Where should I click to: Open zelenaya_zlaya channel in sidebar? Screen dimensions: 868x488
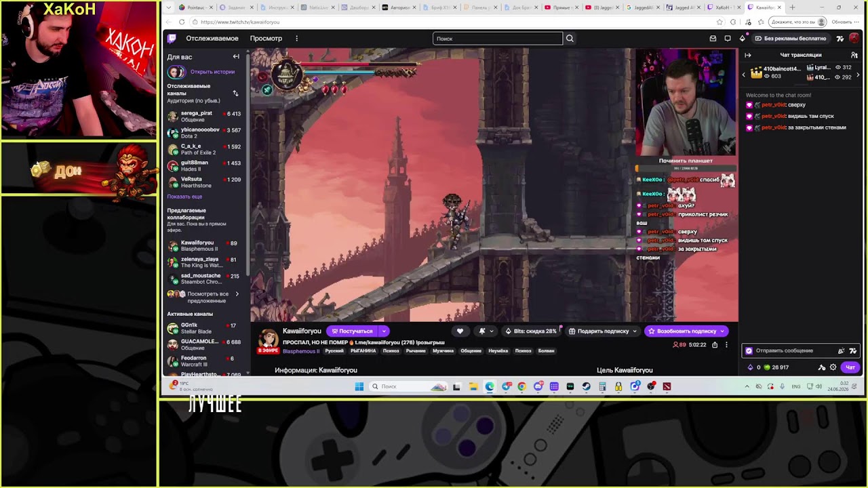(x=205, y=262)
